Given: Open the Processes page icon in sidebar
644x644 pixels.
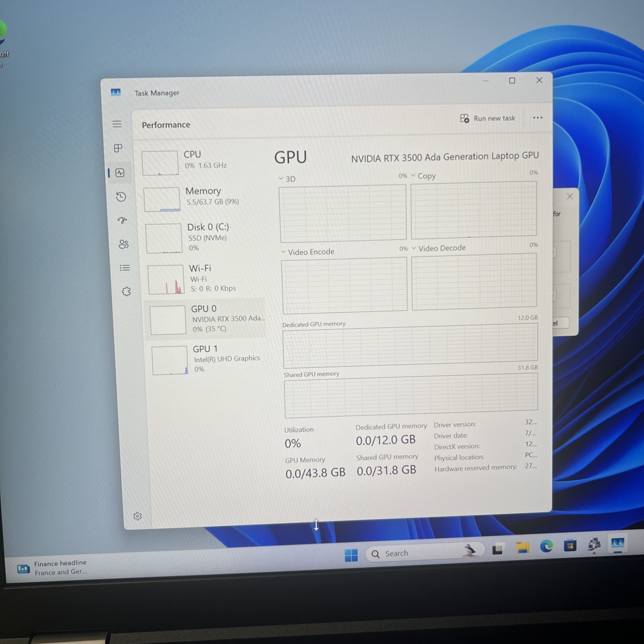Looking at the screenshot, I should pos(118,149).
